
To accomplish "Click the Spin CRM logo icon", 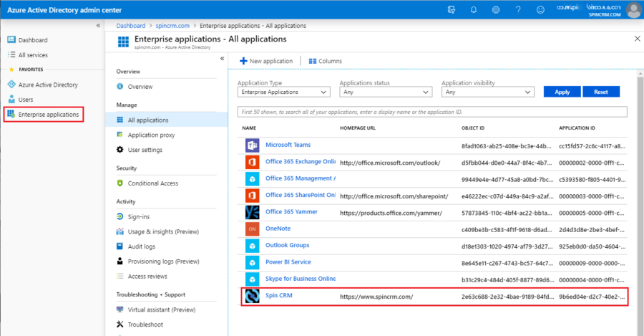I will [252, 296].
